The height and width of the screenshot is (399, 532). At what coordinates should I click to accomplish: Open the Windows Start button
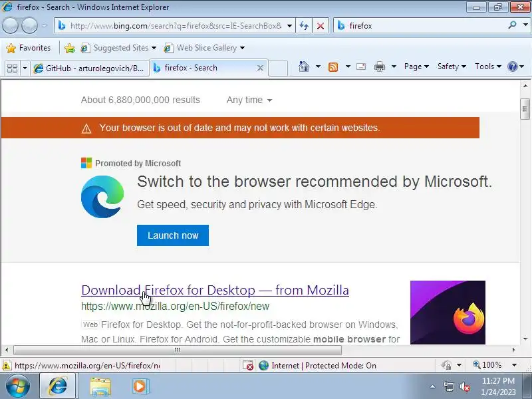[17, 386]
